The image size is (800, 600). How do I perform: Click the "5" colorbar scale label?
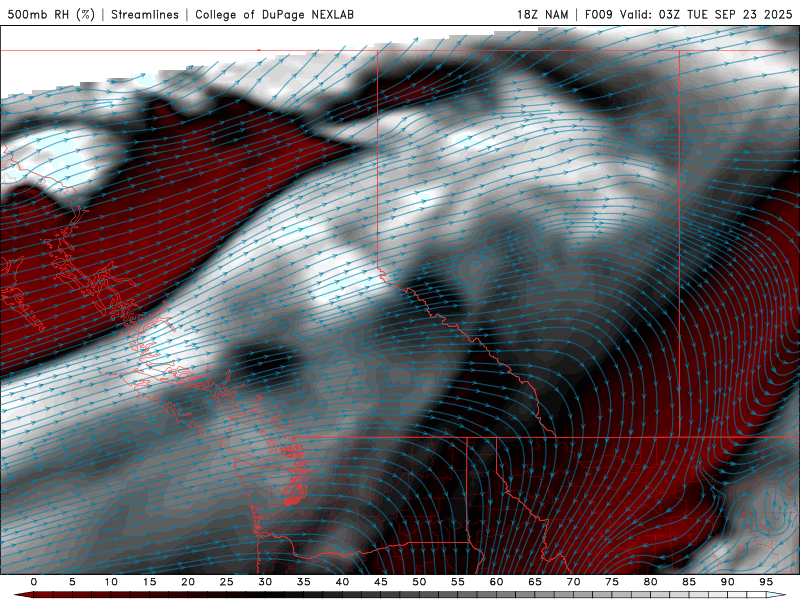(x=72, y=582)
